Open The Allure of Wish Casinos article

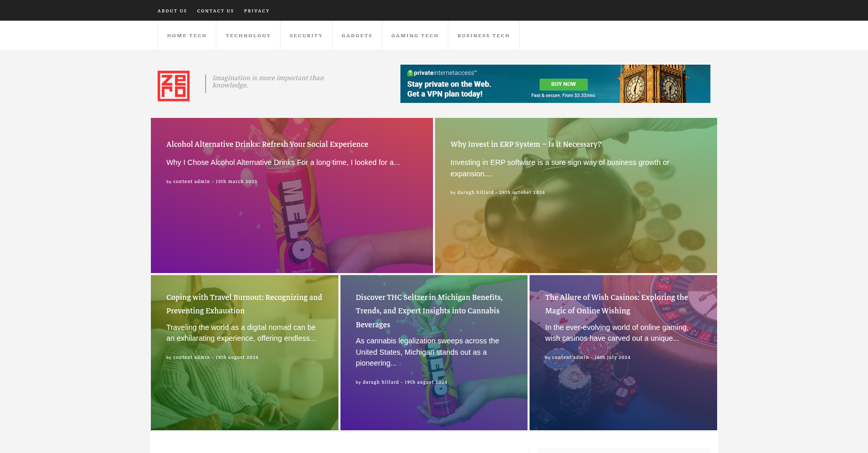pos(617,304)
